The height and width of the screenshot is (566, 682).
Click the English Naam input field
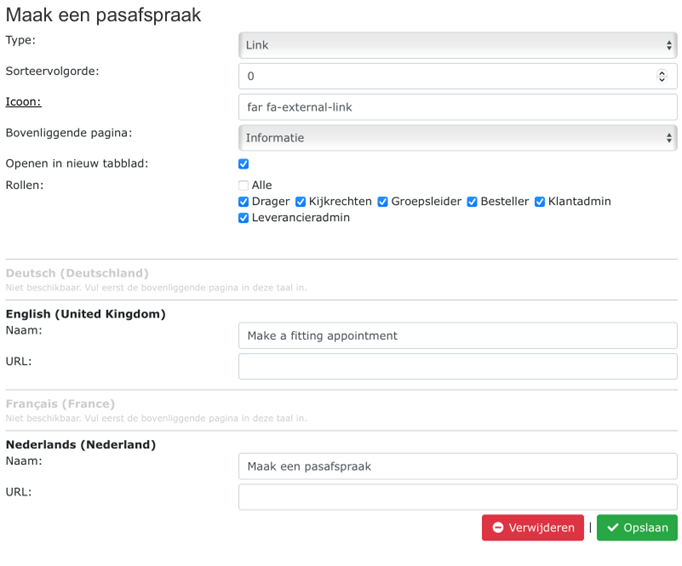coord(457,336)
